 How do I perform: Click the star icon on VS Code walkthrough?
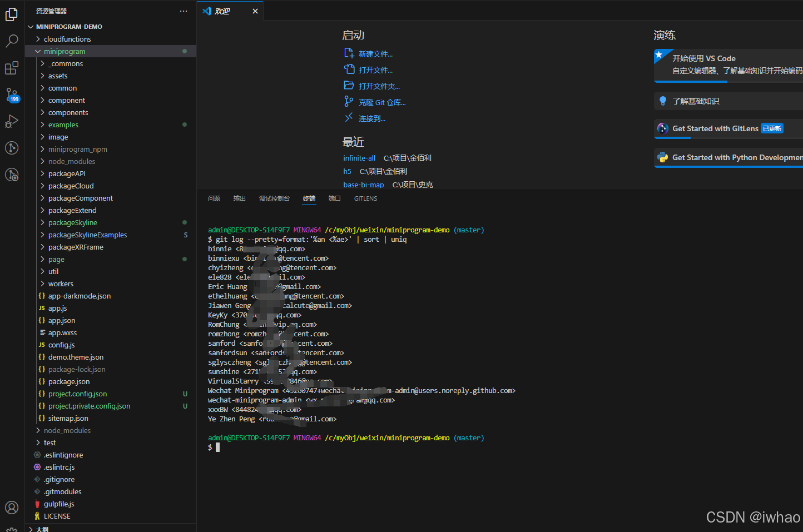[659, 54]
